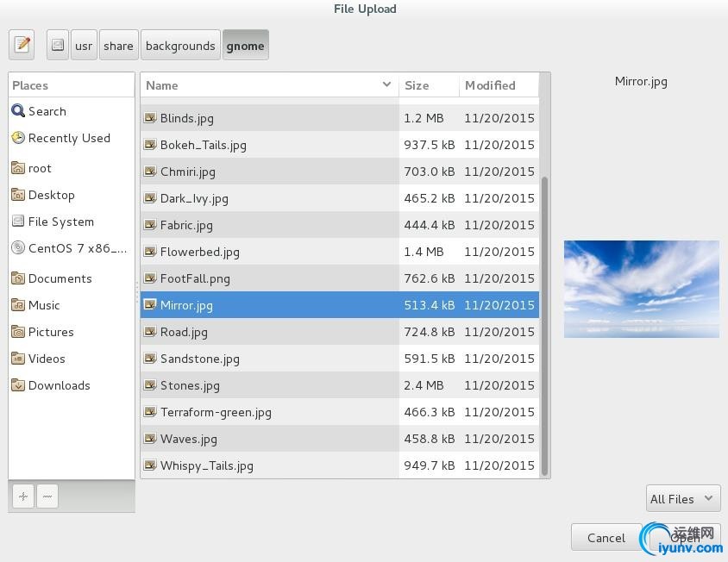The width and height of the screenshot is (728, 562).
Task: Sort files by the Modified column
Action: [x=499, y=85]
